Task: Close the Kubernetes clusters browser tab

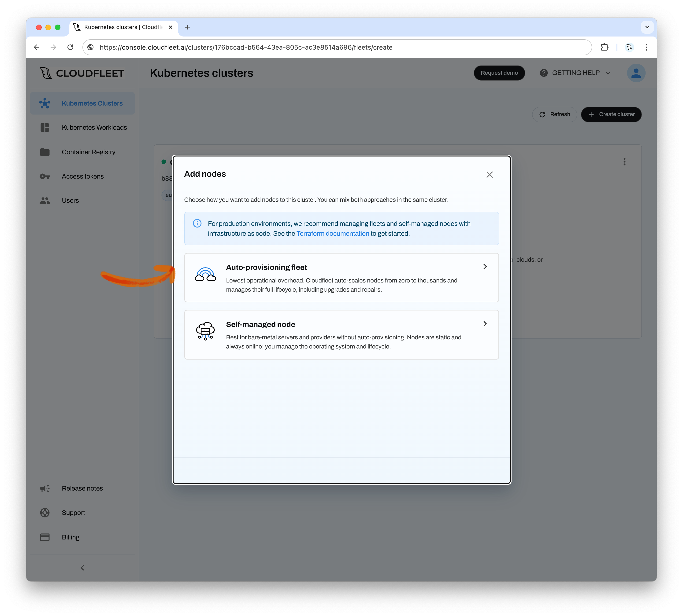Action: (171, 27)
